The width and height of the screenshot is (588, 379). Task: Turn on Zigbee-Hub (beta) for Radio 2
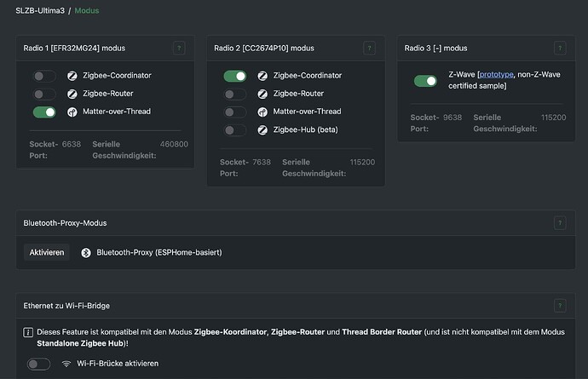(x=235, y=130)
